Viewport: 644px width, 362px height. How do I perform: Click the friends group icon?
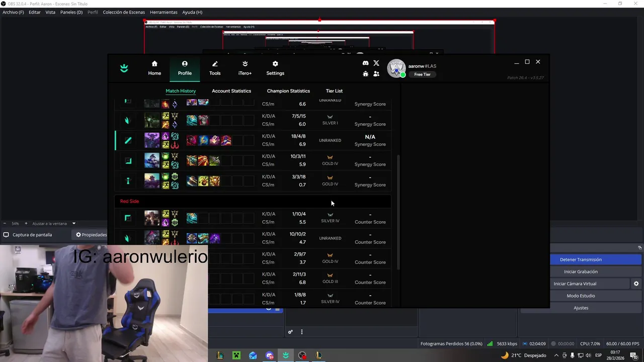pos(376,74)
